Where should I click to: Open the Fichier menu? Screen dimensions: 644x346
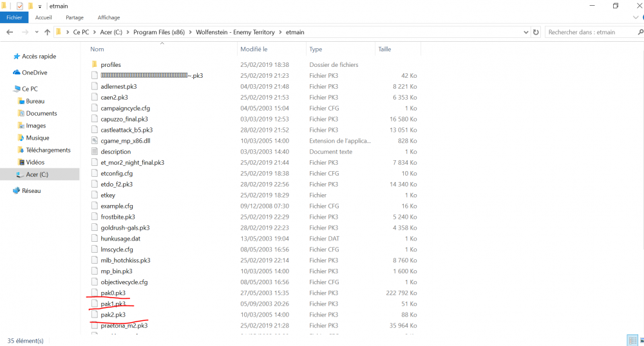(14, 17)
